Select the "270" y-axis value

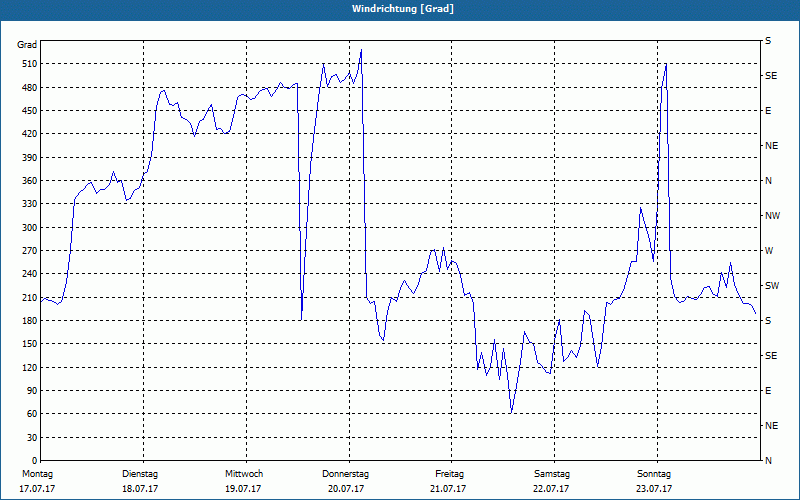click(30, 251)
